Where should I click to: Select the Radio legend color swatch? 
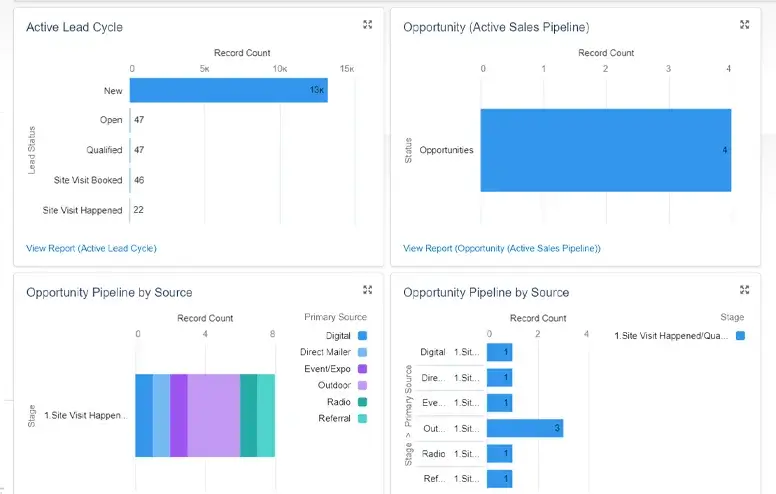(362, 402)
